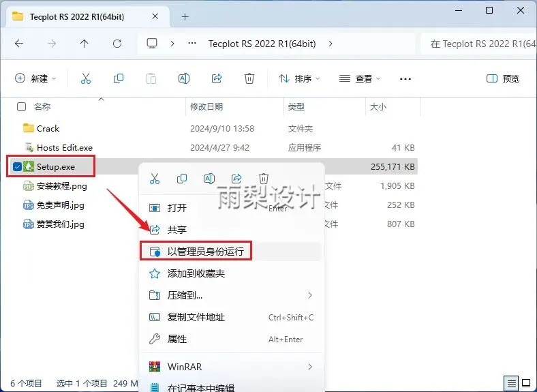Viewport: 537px width, 392px height.
Task: Switch to large thumbnails view in the status bar
Action: [526, 383]
